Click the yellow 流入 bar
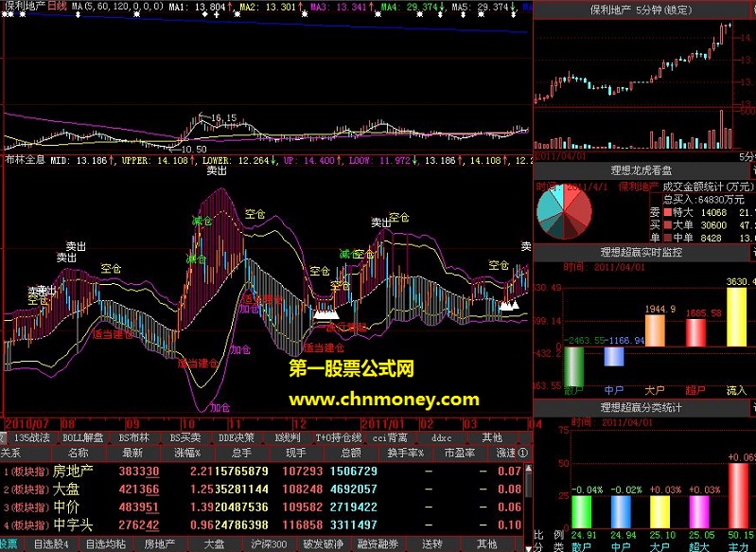The height and width of the screenshot is (552, 756). (x=736, y=317)
